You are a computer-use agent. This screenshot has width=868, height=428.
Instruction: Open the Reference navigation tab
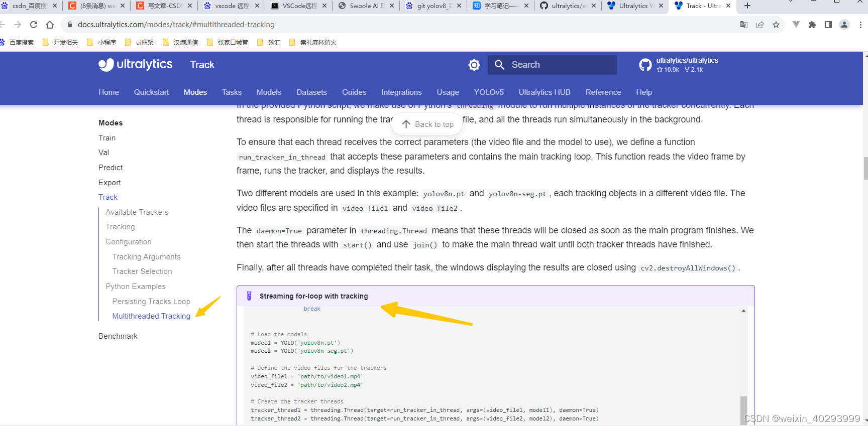pos(603,92)
